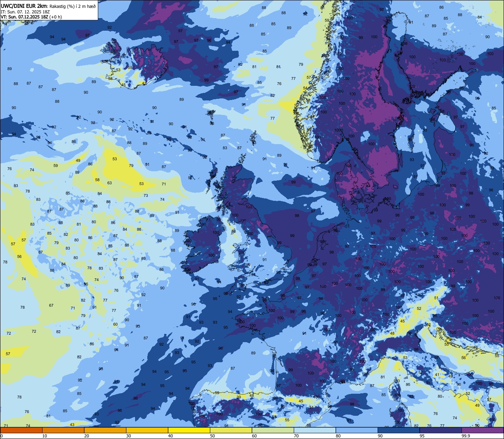
Task: Click the 'IT: Sun. 07. 12. 2025 18Z' line
Action: 26,12
